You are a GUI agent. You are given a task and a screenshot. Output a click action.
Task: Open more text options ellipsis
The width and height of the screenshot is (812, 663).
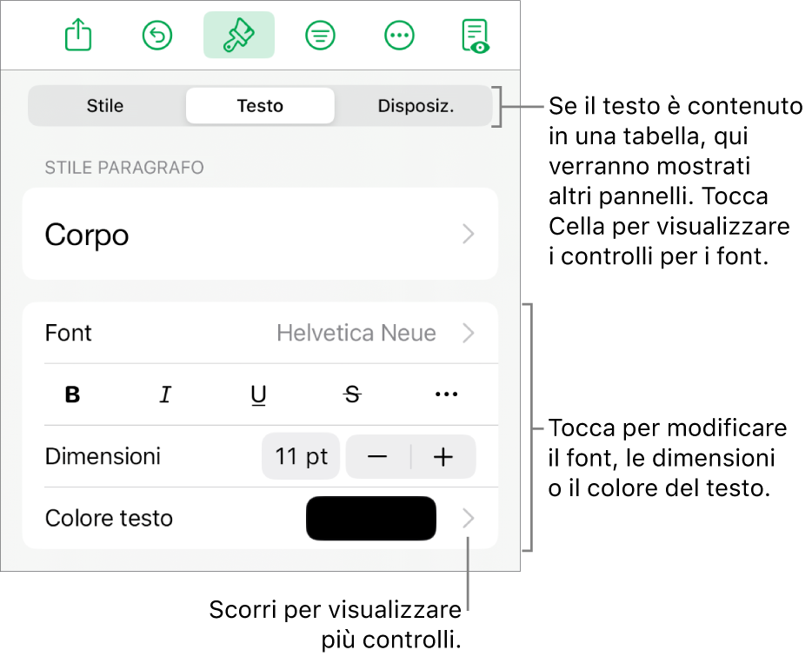pos(446,394)
